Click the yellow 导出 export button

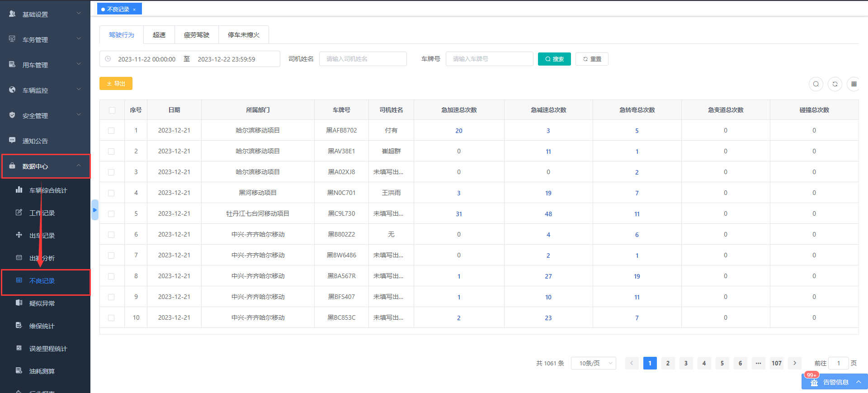tap(116, 83)
